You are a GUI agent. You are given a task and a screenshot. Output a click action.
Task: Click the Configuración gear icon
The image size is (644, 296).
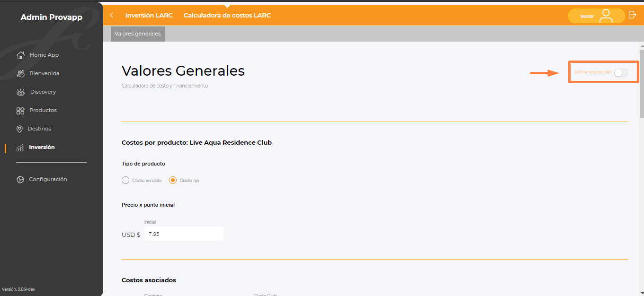pos(20,180)
